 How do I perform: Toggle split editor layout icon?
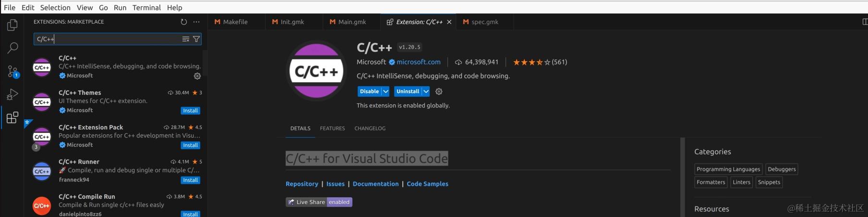(x=865, y=22)
